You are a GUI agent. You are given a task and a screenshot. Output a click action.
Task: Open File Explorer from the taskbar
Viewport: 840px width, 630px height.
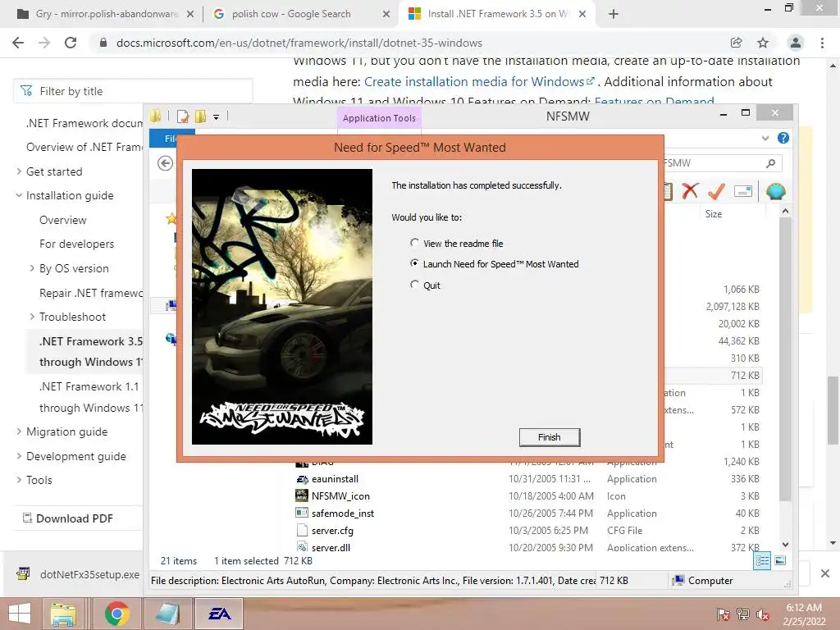tap(63, 614)
